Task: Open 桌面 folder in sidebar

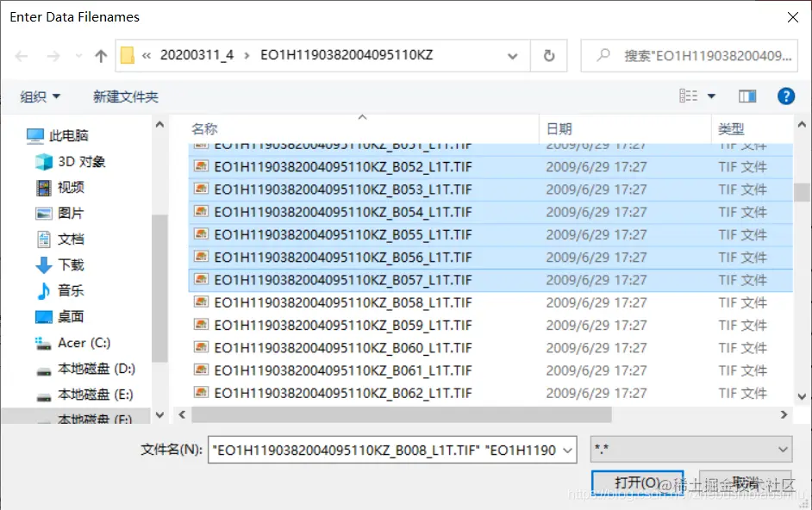Action: pos(60,316)
